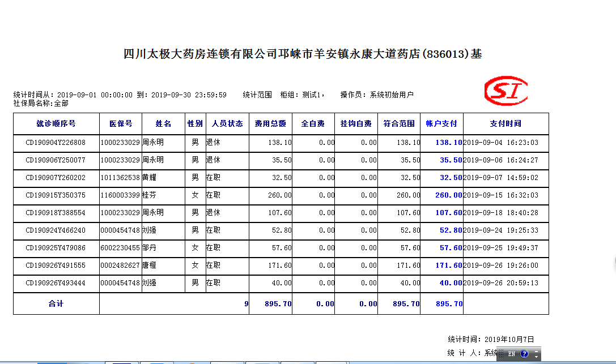Click blue account payment 35.50
Viewport: 616px width, 364px height.
[x=451, y=160]
